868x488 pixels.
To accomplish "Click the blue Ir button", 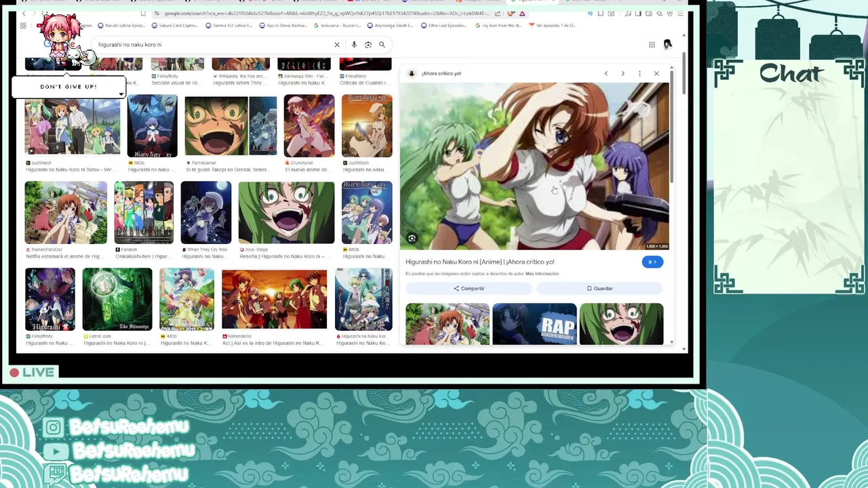I will click(652, 262).
